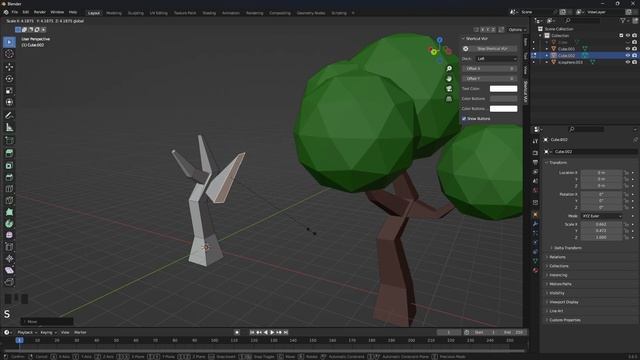Screen dimensions: 640x360
Task: Toggle Collection exclude checkbox in outliner
Action: (x=621, y=36)
